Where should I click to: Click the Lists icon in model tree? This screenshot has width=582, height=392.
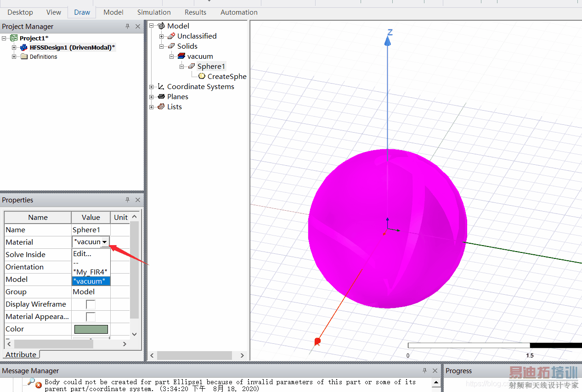point(161,106)
